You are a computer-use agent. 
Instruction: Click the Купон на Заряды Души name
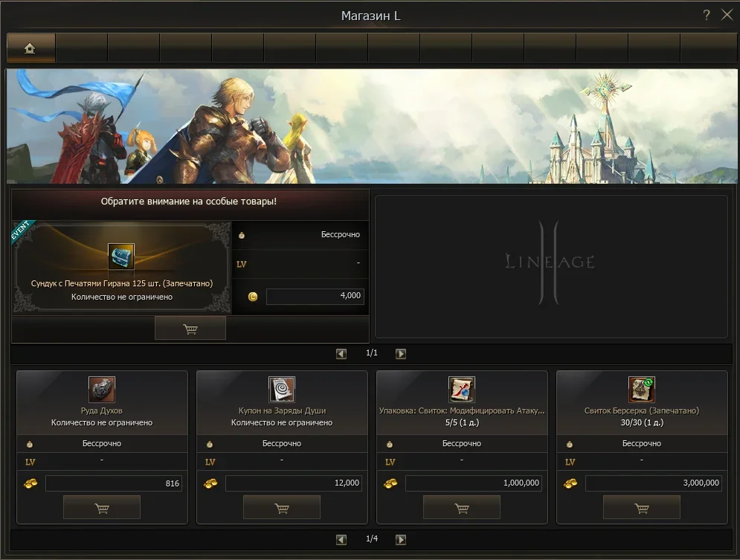pyautogui.click(x=282, y=411)
